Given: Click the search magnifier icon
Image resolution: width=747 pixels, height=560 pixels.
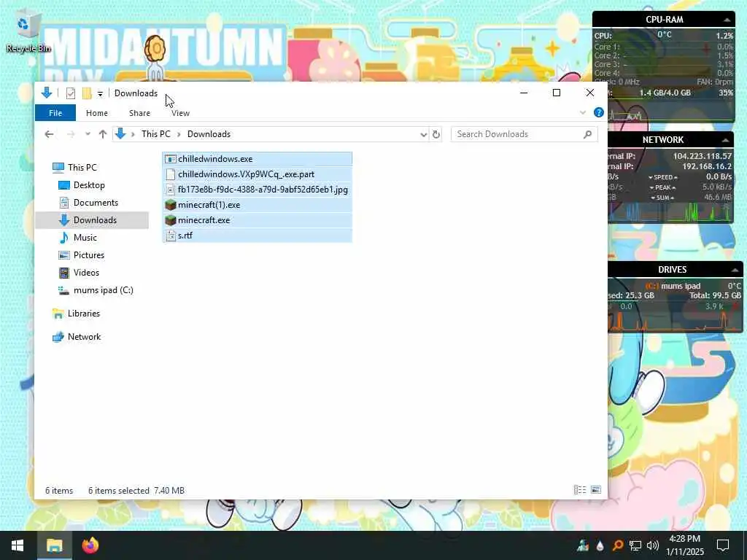Looking at the screenshot, I should [x=587, y=134].
